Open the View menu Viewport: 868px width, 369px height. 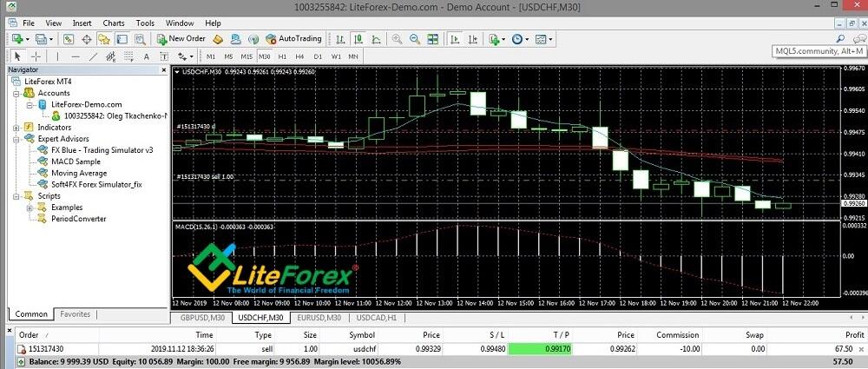(x=54, y=23)
